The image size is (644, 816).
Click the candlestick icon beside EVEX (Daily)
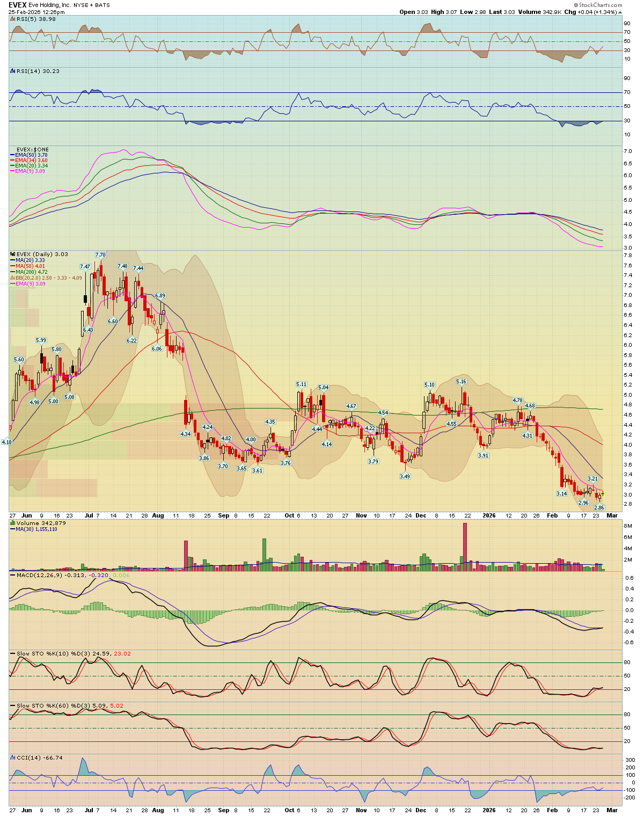pyautogui.click(x=13, y=254)
